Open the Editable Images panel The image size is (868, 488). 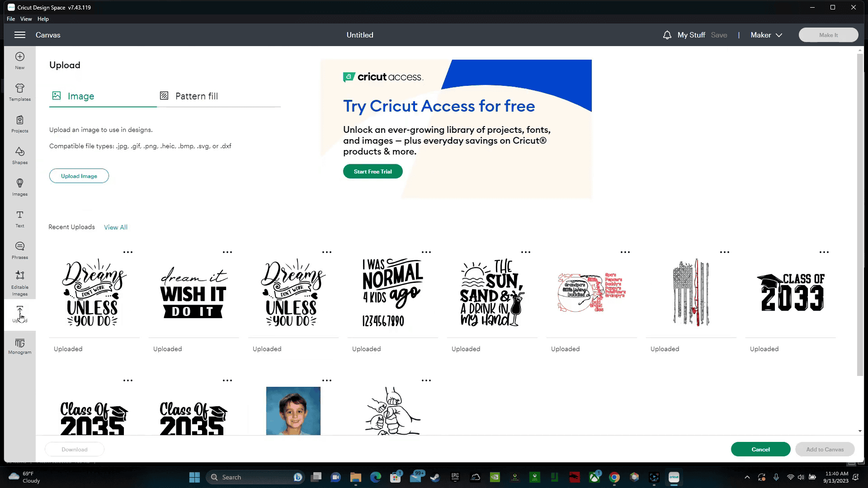pos(20,283)
